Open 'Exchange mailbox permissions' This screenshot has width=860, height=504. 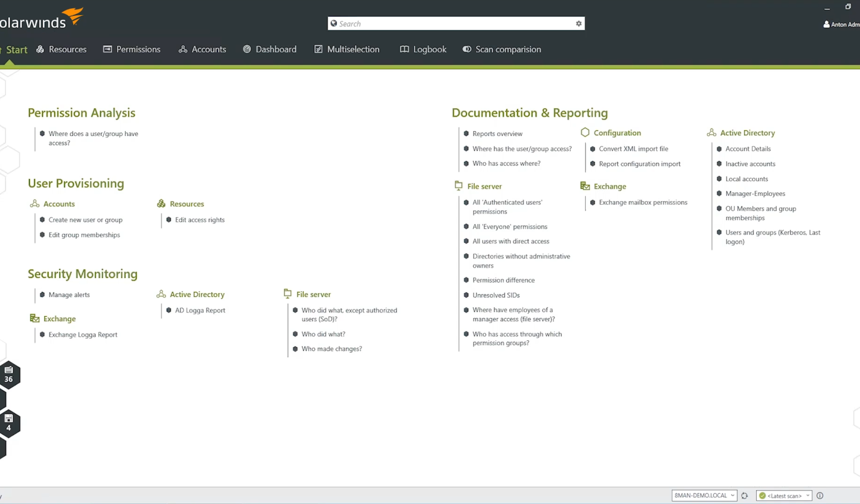coord(643,202)
